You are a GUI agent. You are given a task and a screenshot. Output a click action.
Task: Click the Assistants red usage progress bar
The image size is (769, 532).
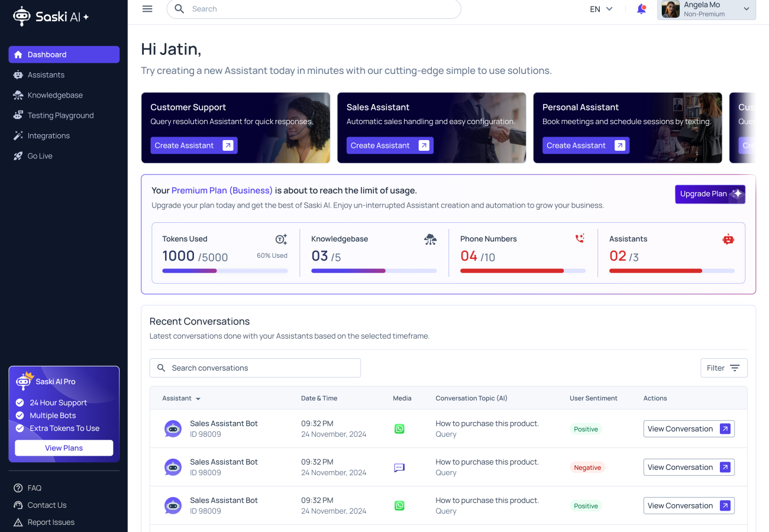672,271
